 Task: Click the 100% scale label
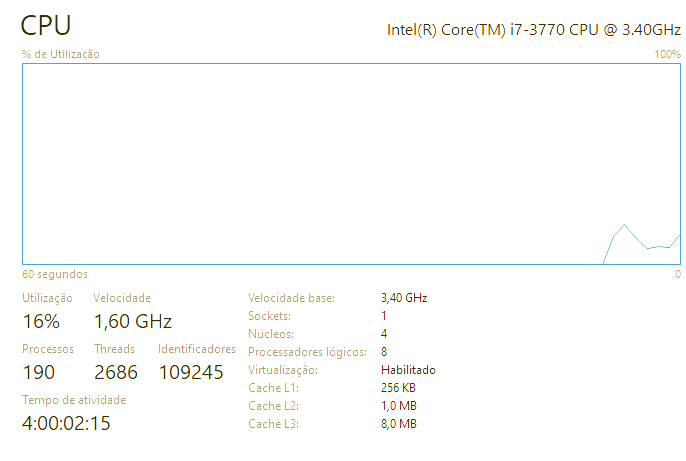click(x=667, y=54)
